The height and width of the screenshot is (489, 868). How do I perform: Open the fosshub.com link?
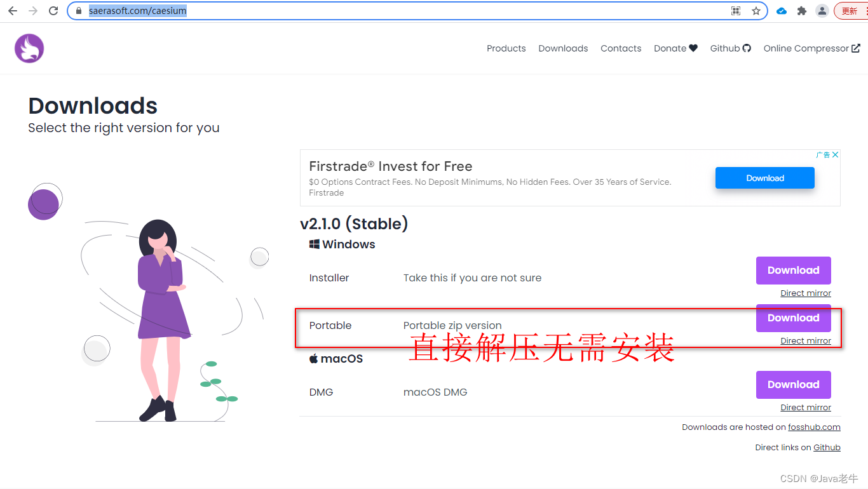pos(814,427)
